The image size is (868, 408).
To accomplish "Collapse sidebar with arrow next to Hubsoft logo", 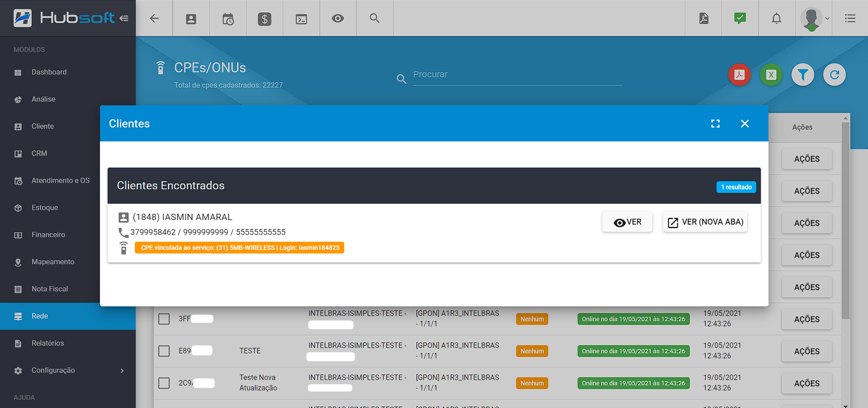I will point(124,18).
